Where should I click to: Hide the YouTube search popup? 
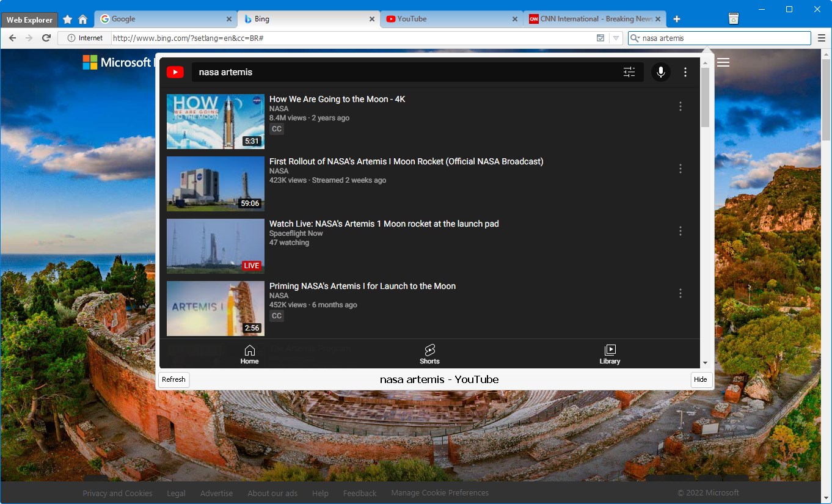click(701, 379)
